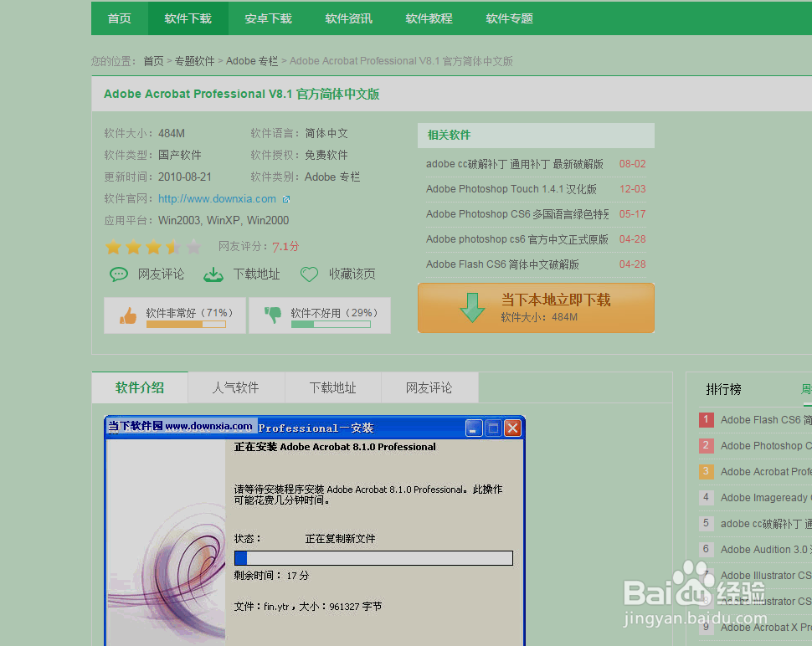Open 软件资讯 in the top navigation
The image size is (812, 646).
(348, 18)
